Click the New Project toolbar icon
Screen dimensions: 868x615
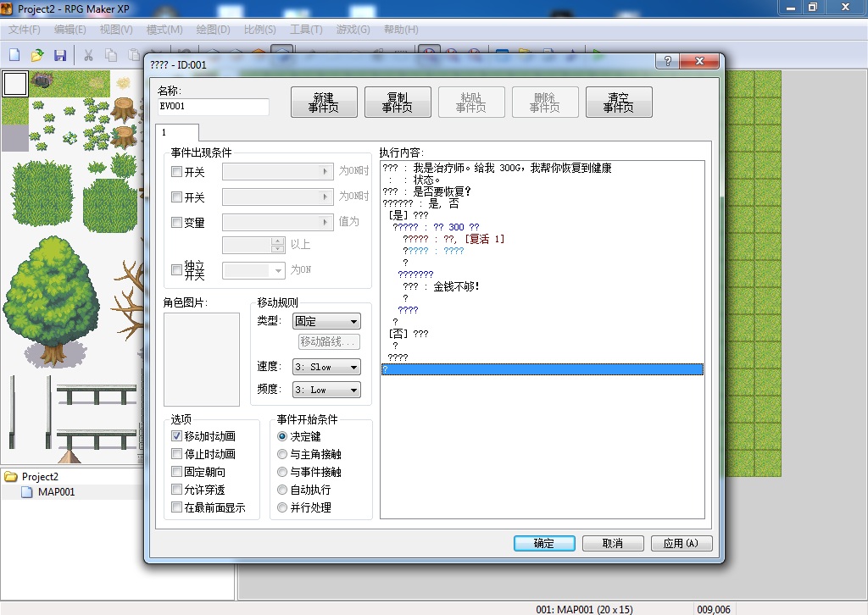tap(15, 55)
